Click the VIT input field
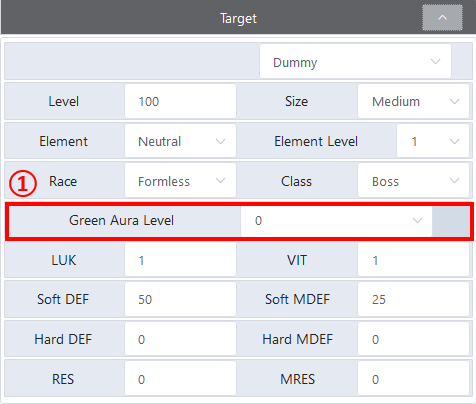The height and width of the screenshot is (404, 476). (x=413, y=260)
